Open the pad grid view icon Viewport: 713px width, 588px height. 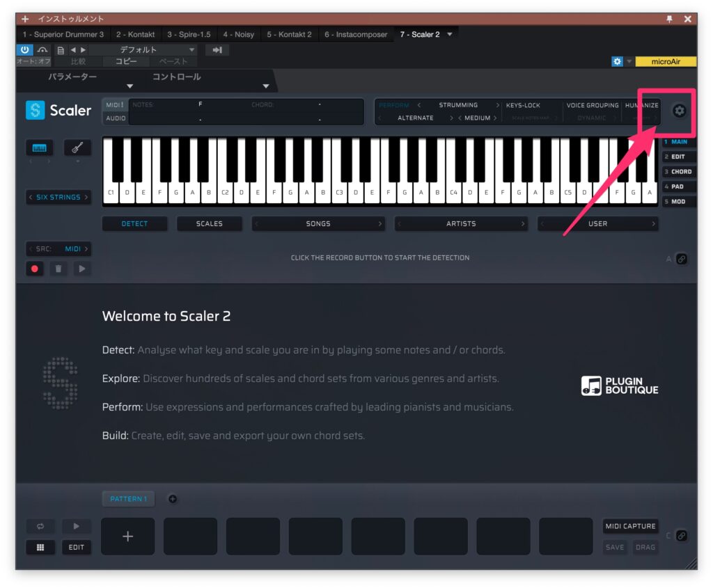point(40,547)
